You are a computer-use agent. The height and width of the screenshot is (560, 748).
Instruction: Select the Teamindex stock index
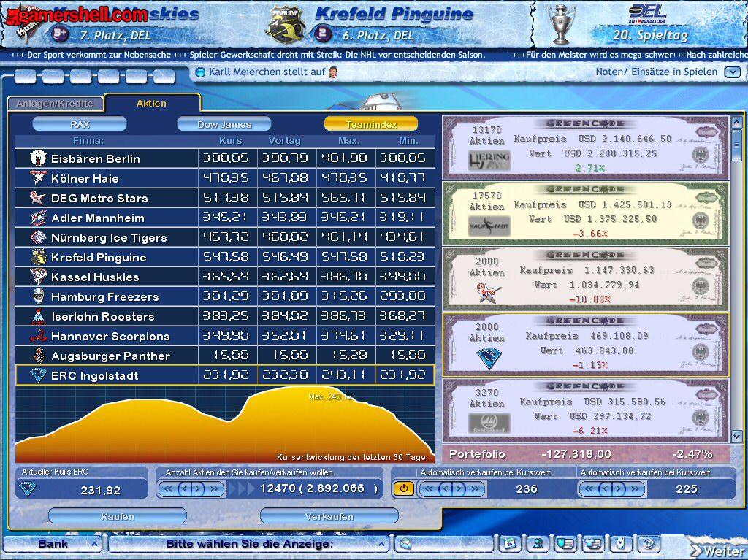[x=371, y=124]
